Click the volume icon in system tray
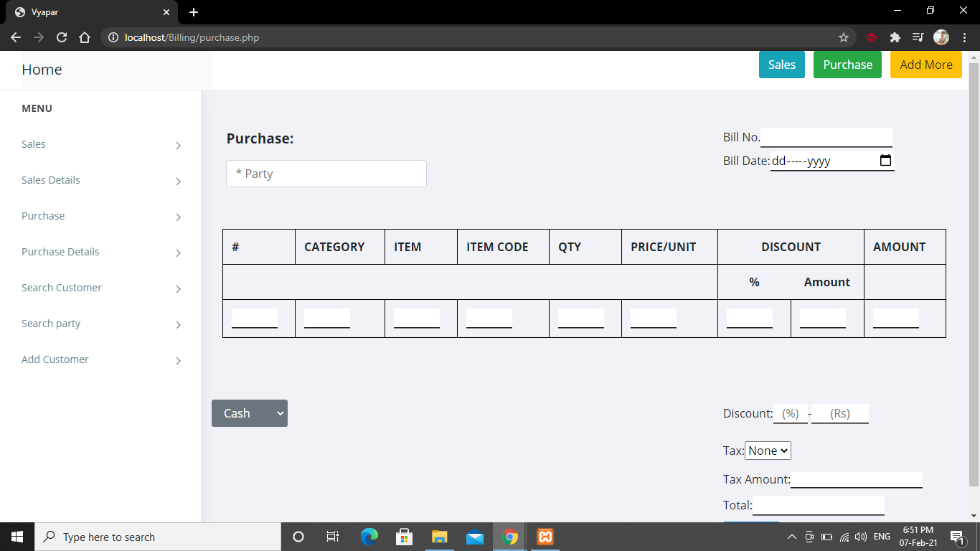Viewport: 980px width, 551px height. 861,537
